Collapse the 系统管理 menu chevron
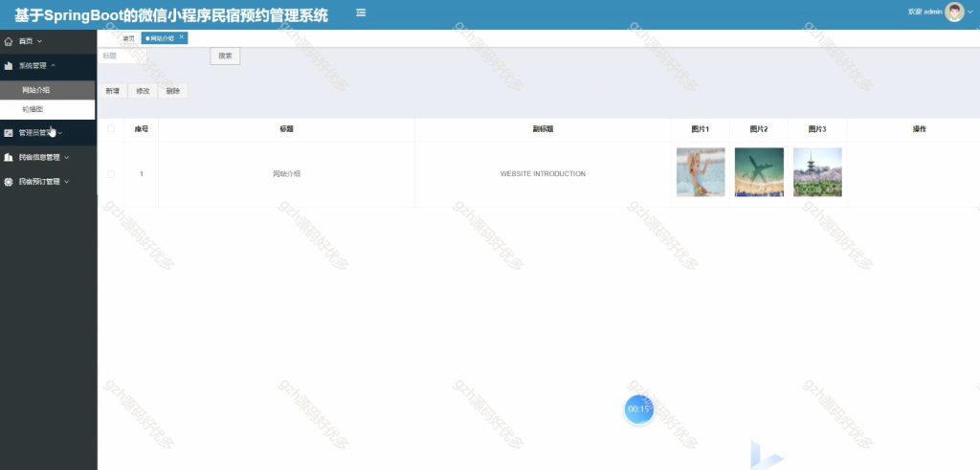Image resolution: width=980 pixels, height=470 pixels. coord(54,66)
